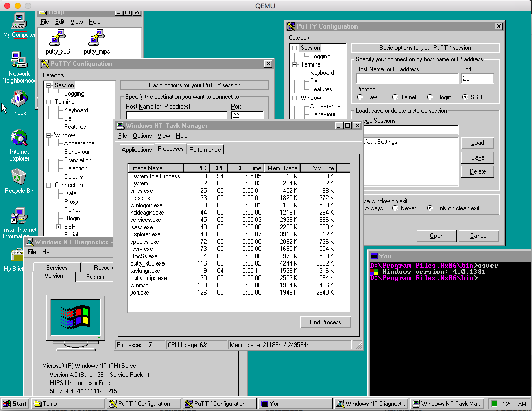Switch to Applications tab in Task Manager
Viewport: 532px width, 411px height.
click(137, 150)
